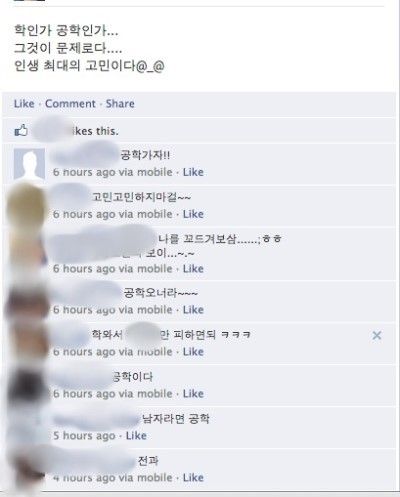Like the comment 고민고민하지마걸~~

pos(193,214)
